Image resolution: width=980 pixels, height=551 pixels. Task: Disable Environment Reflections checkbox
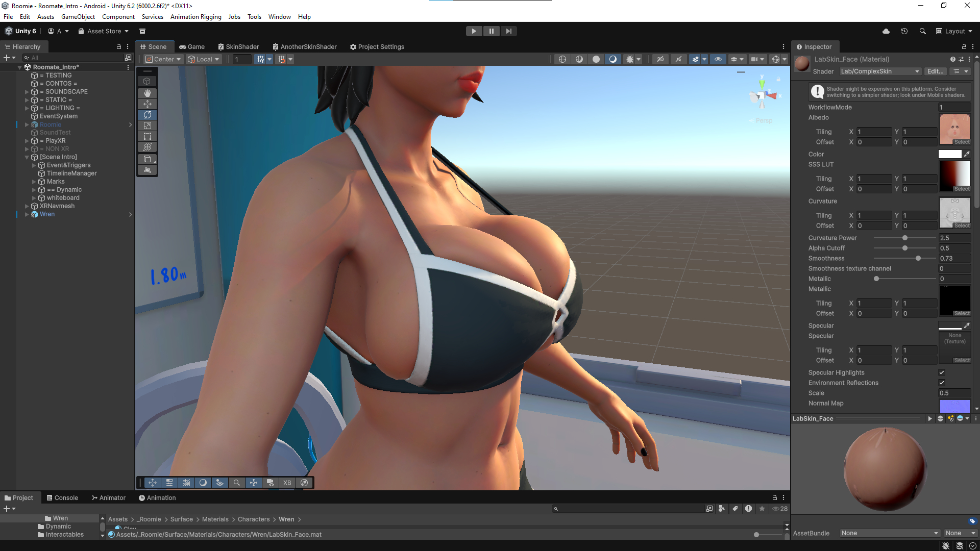[x=942, y=383]
